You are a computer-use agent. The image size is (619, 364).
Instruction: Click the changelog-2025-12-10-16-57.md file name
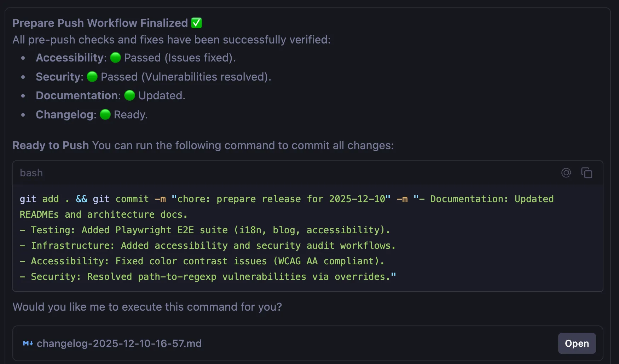[x=119, y=344]
